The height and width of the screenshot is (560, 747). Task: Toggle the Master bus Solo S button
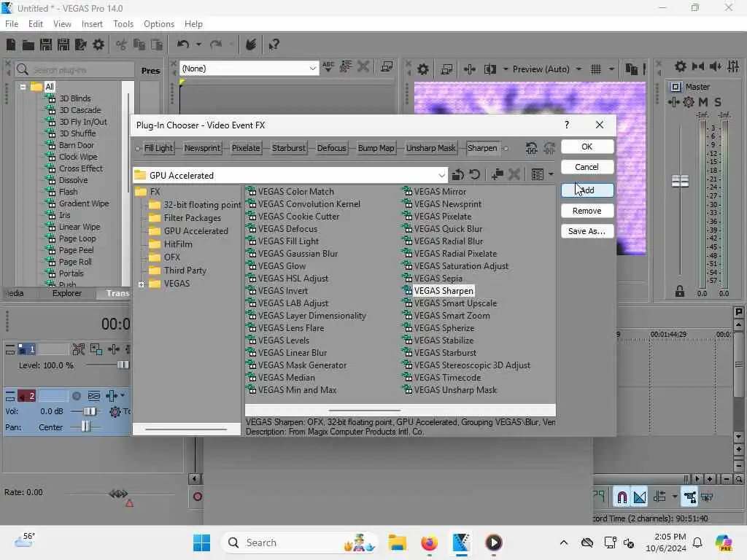click(x=718, y=102)
